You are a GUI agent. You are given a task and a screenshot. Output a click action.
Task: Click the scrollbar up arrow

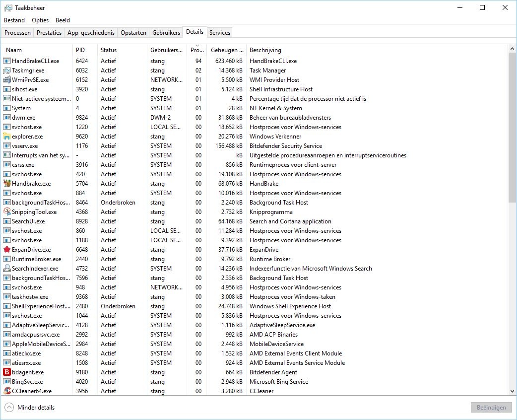512,49
